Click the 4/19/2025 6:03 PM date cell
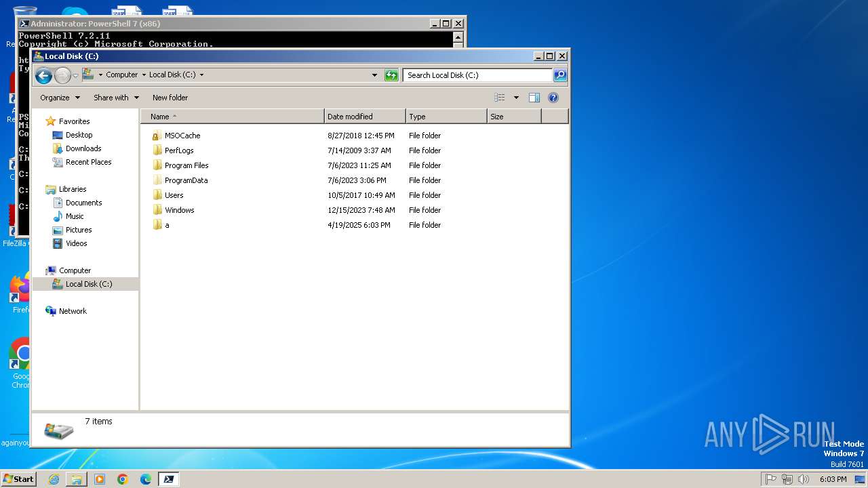 pyautogui.click(x=359, y=225)
